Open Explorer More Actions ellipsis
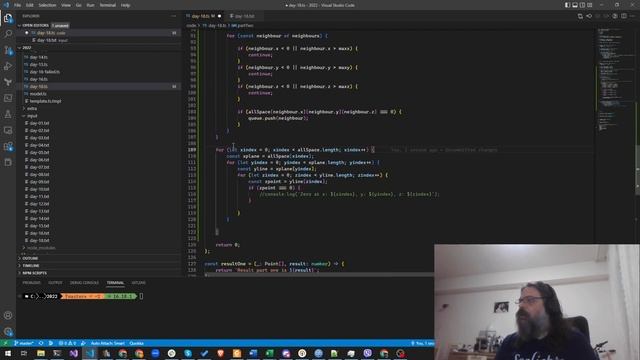The image size is (640, 360). pyautogui.click(x=173, y=16)
